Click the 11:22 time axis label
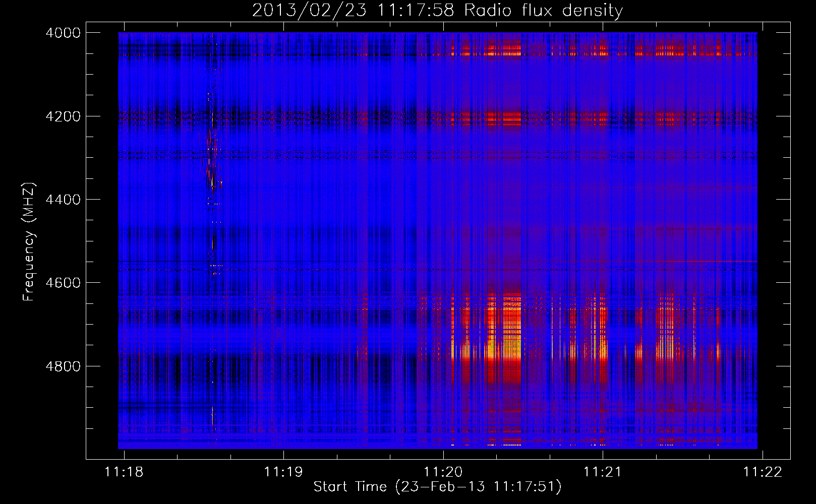The height and width of the screenshot is (504, 816). [x=763, y=472]
